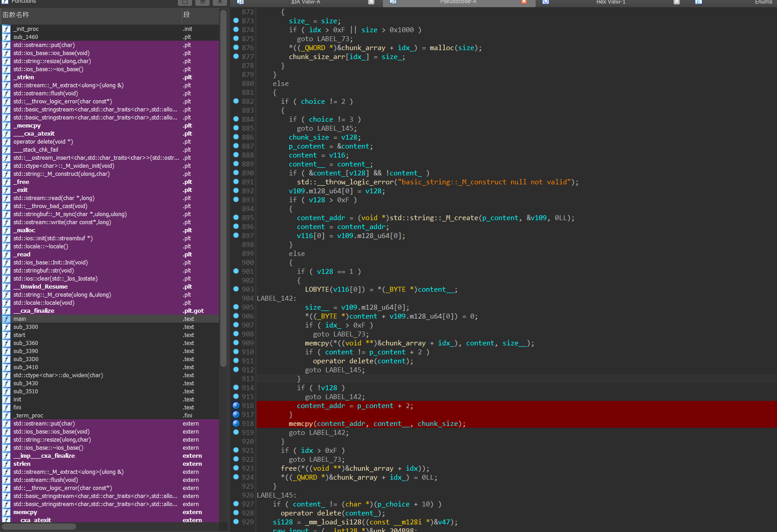Click the function icon next to _free
This screenshot has height=532, width=777.
(7, 182)
